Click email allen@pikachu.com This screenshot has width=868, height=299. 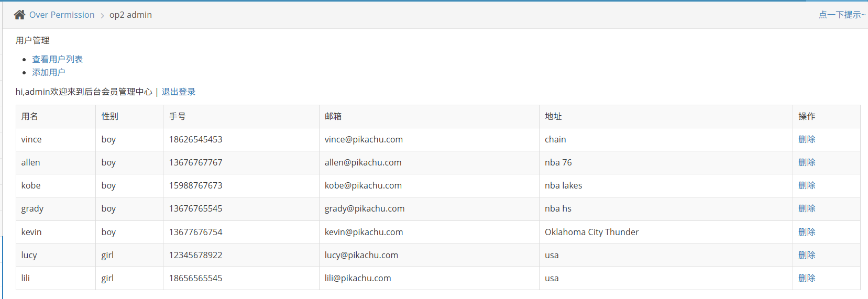pyautogui.click(x=363, y=162)
